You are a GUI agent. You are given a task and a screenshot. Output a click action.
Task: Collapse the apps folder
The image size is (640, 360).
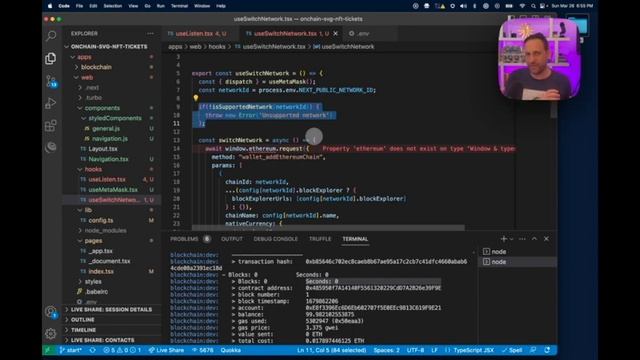click(84, 57)
